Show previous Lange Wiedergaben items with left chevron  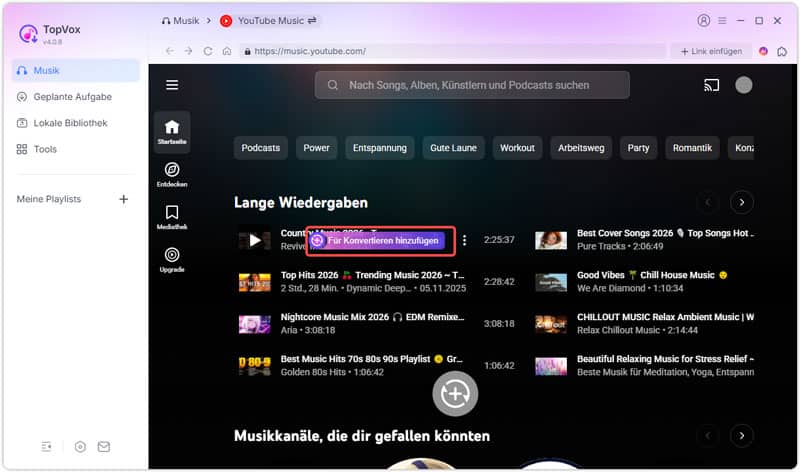(708, 203)
